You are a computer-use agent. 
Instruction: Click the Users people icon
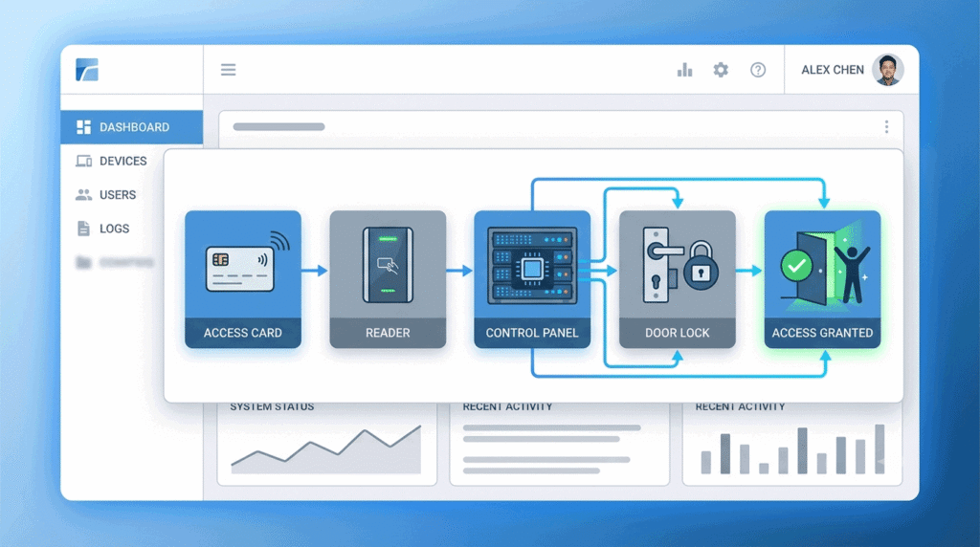[x=84, y=195]
